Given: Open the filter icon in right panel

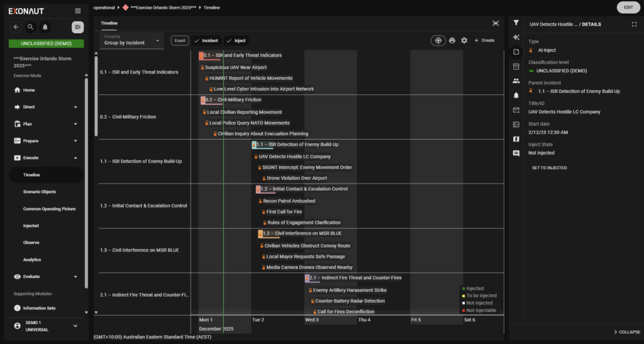Looking at the screenshot, I should 516,23.
